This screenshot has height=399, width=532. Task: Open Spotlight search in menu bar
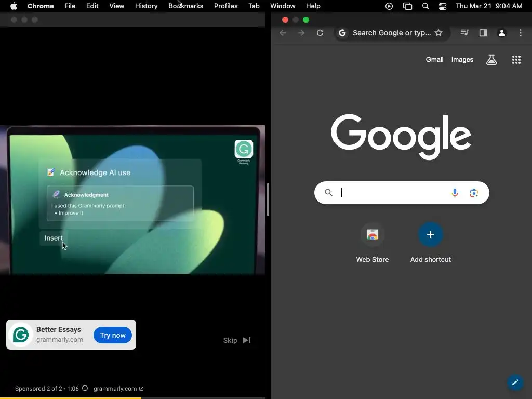[425, 6]
